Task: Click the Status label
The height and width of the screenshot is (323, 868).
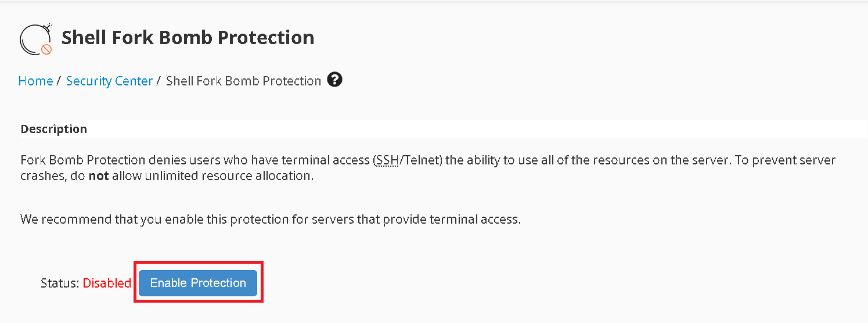Action: (60, 283)
